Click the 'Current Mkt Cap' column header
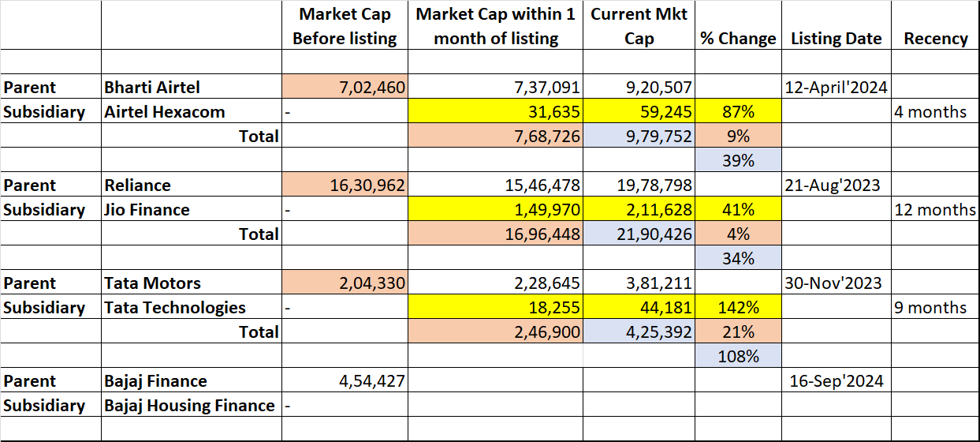 point(639,28)
